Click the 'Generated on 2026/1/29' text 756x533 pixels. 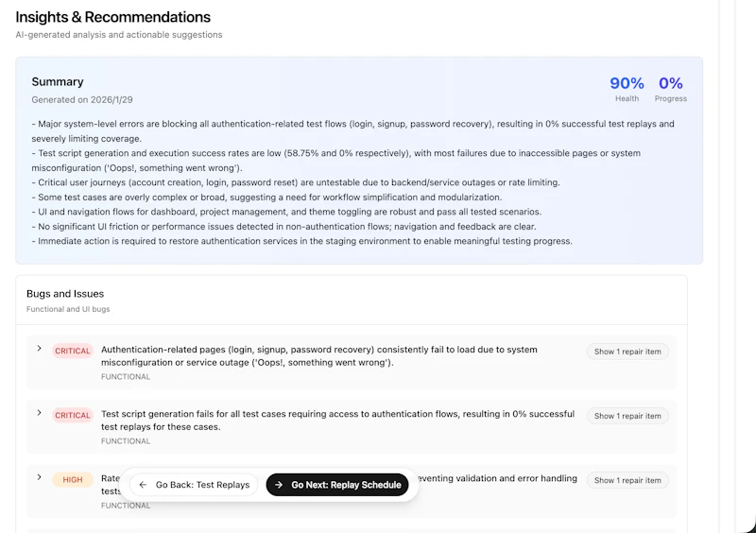(x=82, y=100)
